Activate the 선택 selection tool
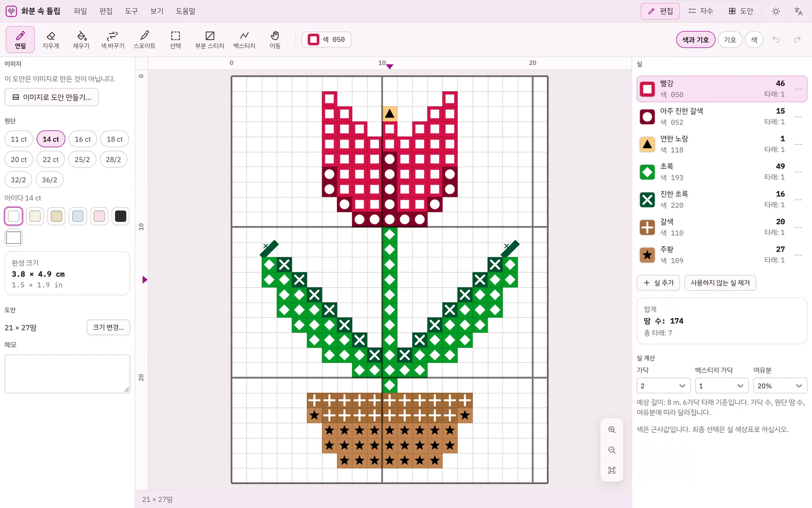The image size is (812, 508). pyautogui.click(x=175, y=39)
